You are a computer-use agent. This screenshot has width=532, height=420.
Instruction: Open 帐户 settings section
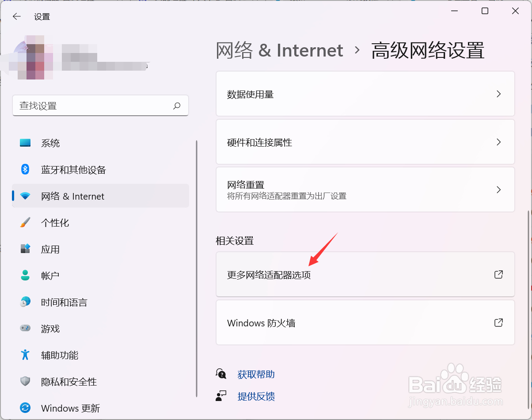[x=50, y=276]
